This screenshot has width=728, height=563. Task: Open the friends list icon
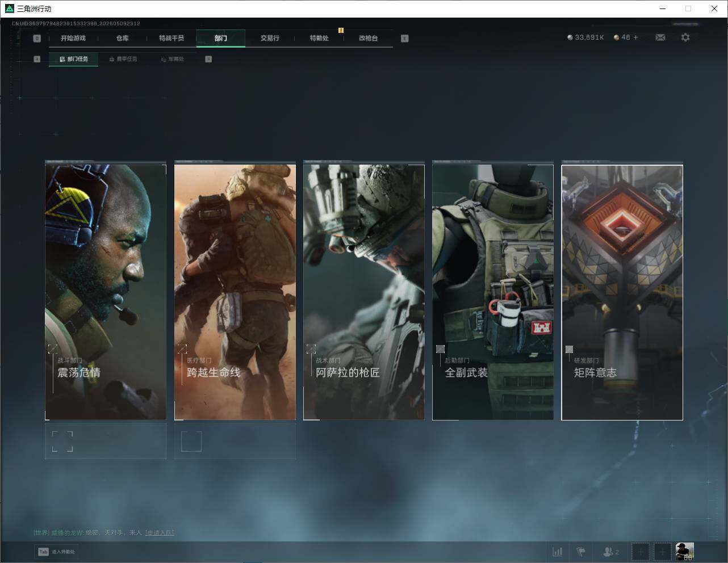[x=608, y=552]
